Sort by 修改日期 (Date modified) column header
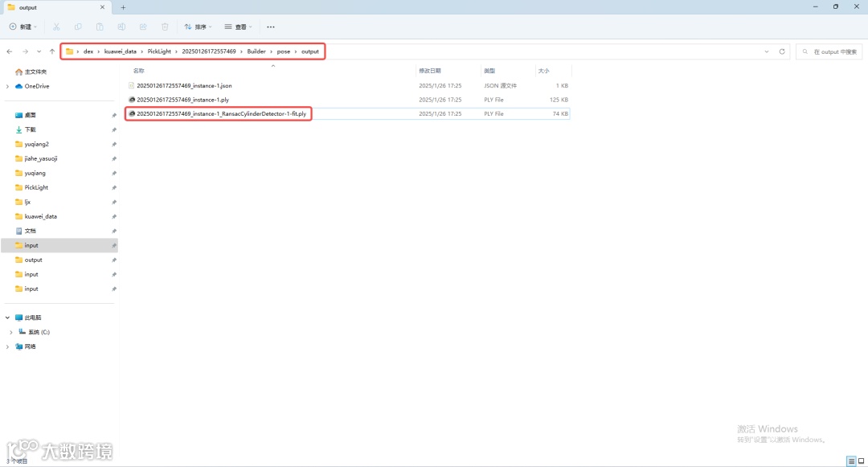The width and height of the screenshot is (868, 467). tap(430, 71)
